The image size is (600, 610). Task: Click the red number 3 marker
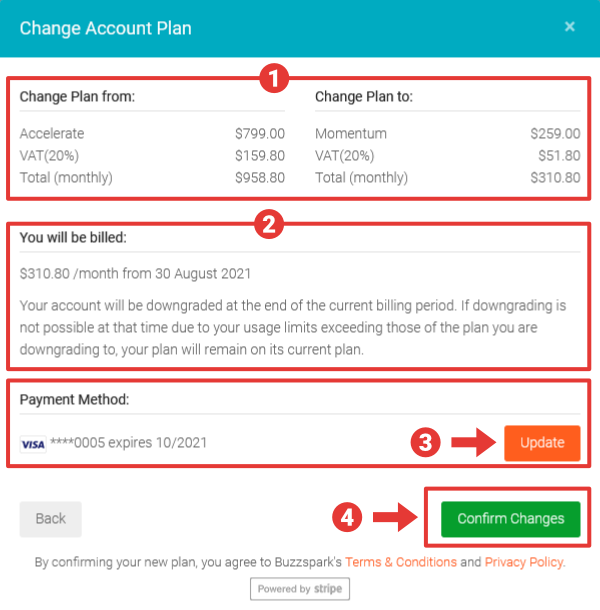click(424, 443)
